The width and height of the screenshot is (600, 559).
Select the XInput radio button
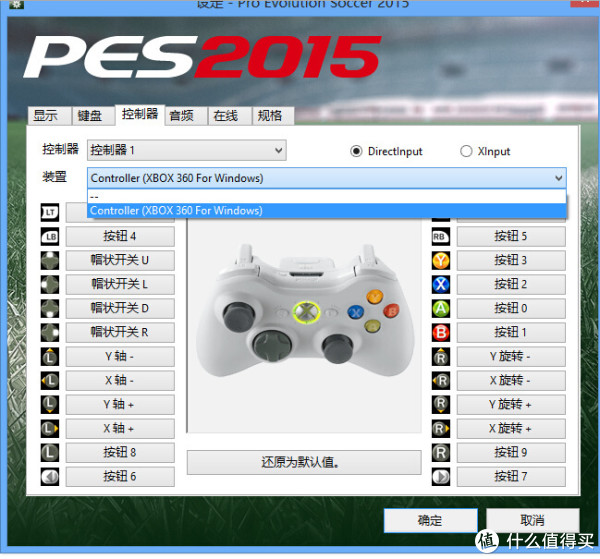(x=466, y=152)
